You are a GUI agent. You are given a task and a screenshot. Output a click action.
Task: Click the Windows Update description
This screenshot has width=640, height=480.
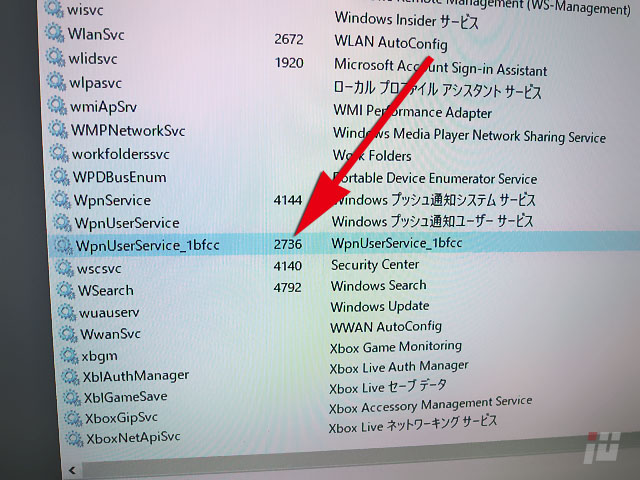(380, 307)
